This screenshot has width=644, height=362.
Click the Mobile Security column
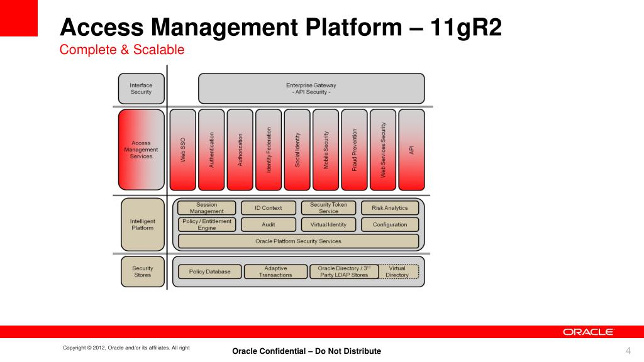point(326,150)
